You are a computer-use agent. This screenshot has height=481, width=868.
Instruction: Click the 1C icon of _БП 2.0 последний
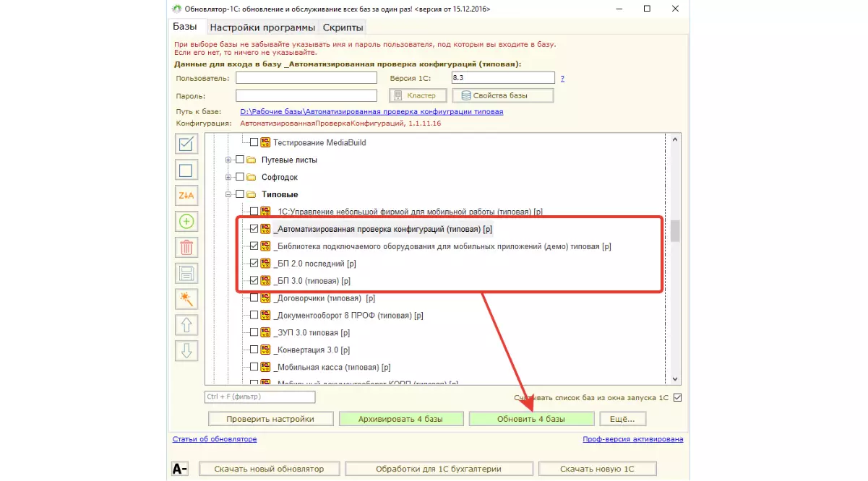pos(265,264)
